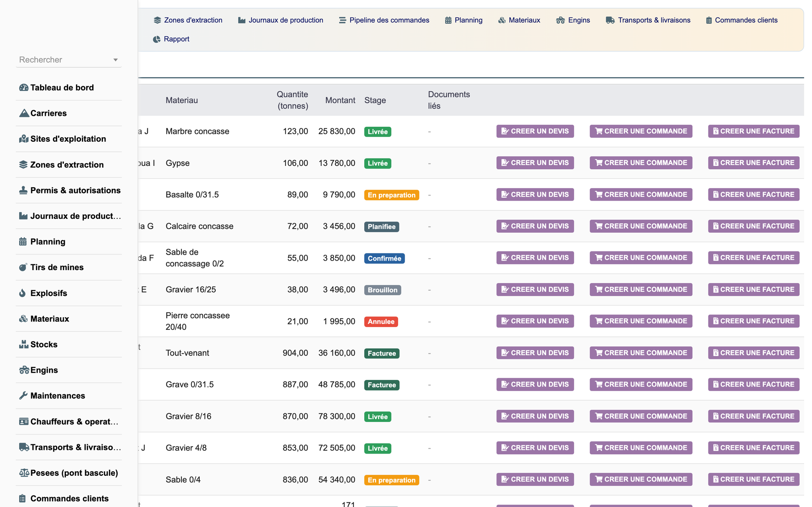The image size is (812, 507).
Task: Click the Maintenances wrench icon
Action: 23,396
